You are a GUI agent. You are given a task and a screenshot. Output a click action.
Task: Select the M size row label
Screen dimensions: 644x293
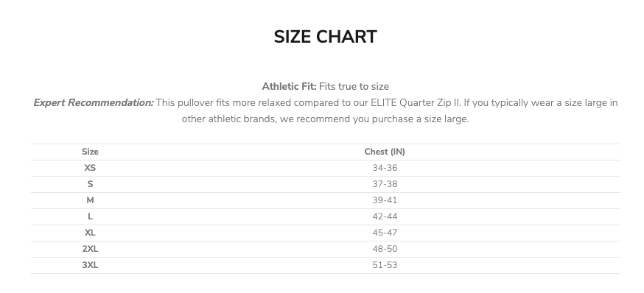coord(90,200)
